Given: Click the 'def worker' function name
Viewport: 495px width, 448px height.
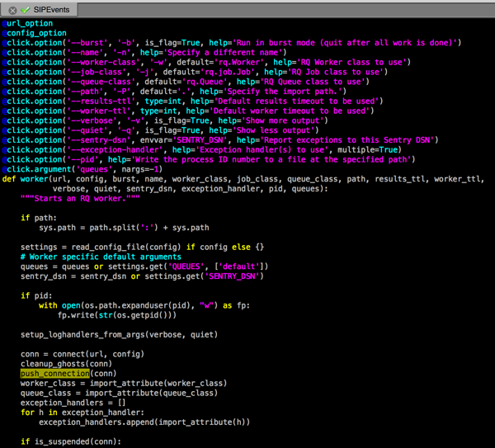Looking at the screenshot, I should (x=35, y=179).
